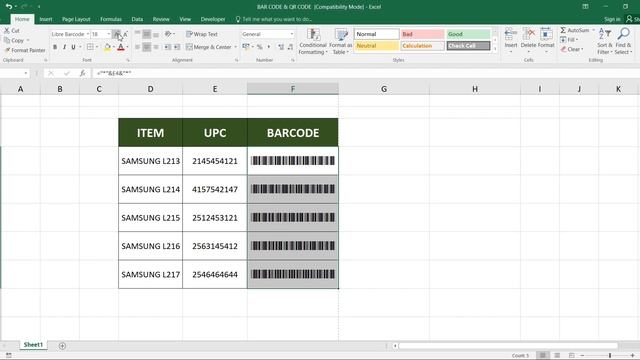Select Center horizontal alignment icon
This screenshot has width=640, height=360.
[x=147, y=47]
